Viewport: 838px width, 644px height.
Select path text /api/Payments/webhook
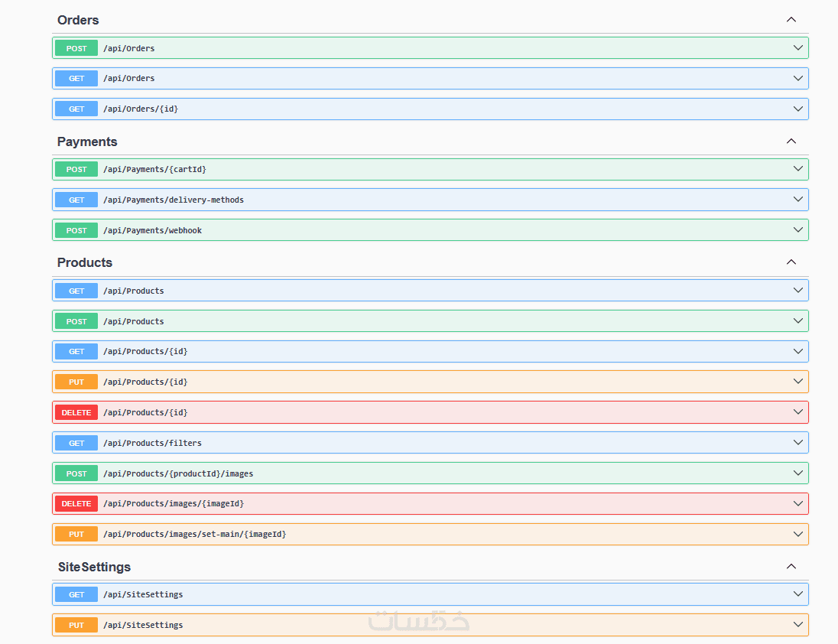(x=152, y=230)
